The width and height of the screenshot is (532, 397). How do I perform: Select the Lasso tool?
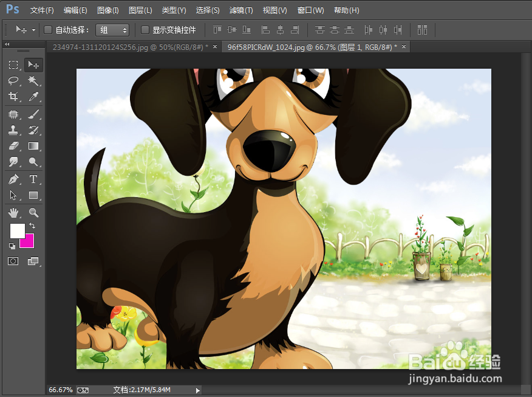[x=13, y=80]
